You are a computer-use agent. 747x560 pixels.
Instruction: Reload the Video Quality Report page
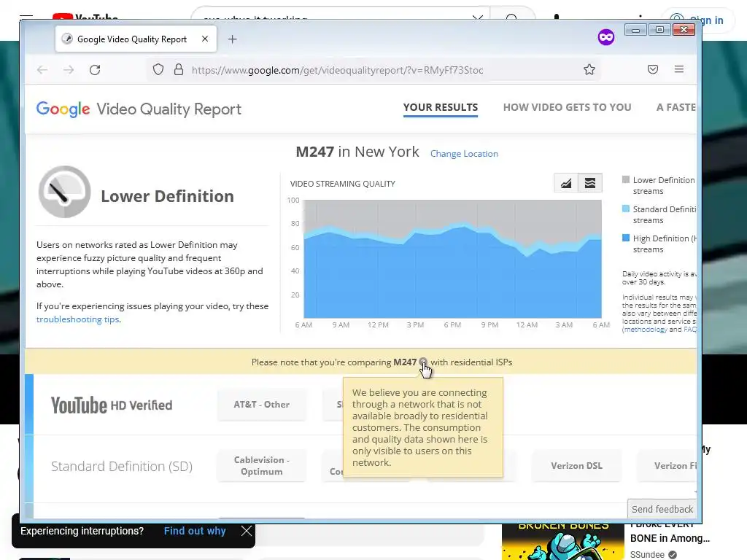pyautogui.click(x=95, y=70)
